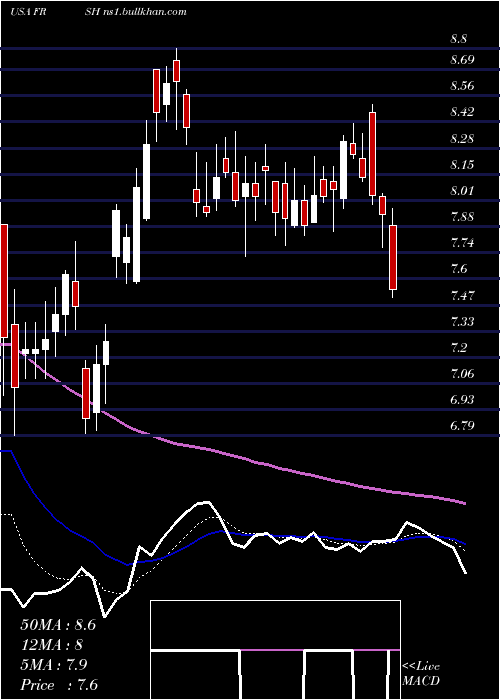Select the 8.56 price level label
Screen dimensions: 500x700
[462, 86]
